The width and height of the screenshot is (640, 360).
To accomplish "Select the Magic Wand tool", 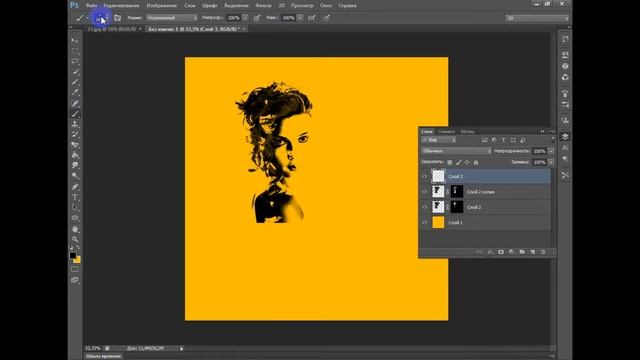I will point(75,72).
